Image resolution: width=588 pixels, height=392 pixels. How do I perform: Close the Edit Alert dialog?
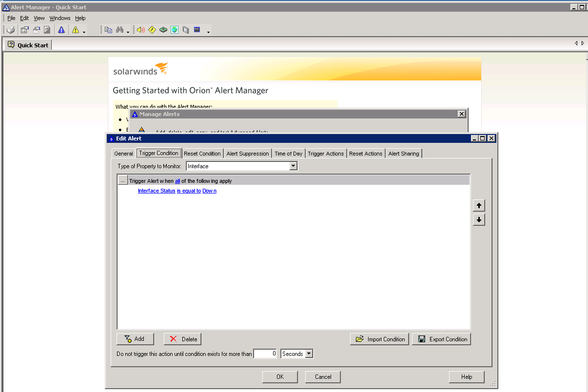(491, 138)
